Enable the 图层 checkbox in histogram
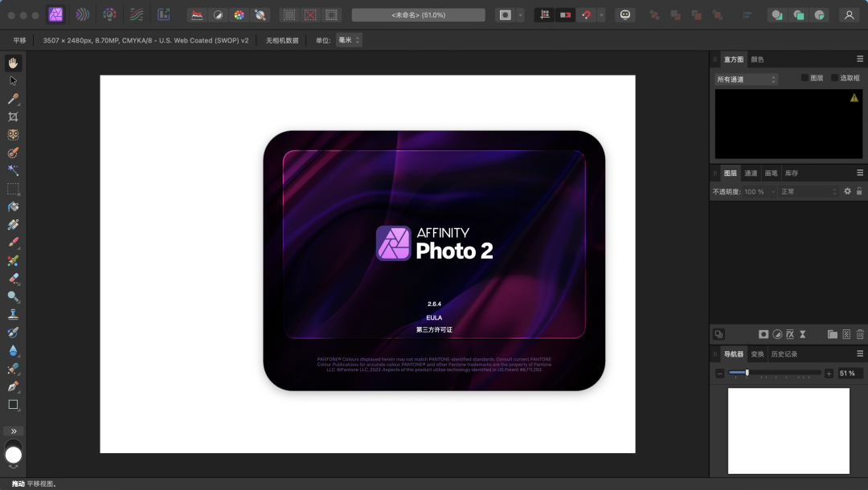 point(805,78)
